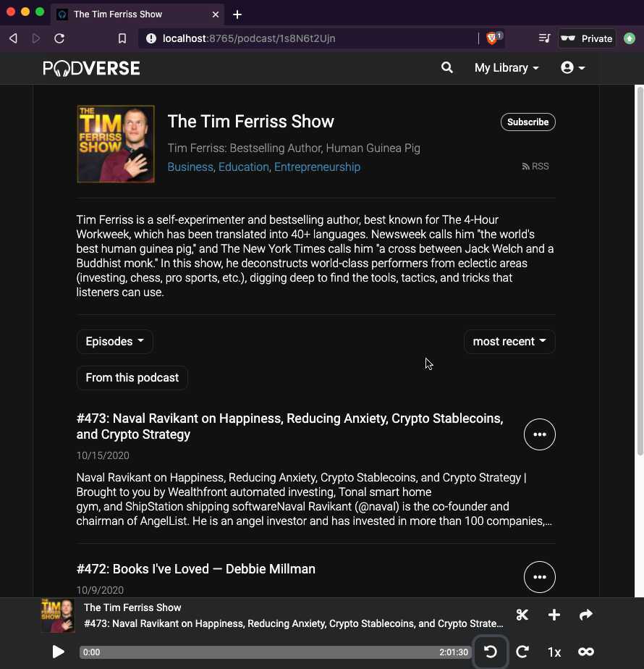Share the episode via the share arrow icon
644x669 pixels.
pyautogui.click(x=585, y=615)
